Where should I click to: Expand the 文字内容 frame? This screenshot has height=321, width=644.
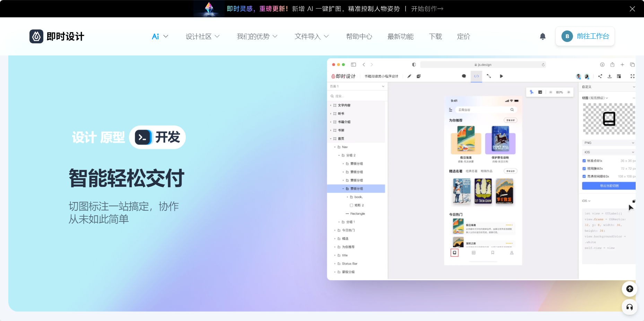pos(331,105)
